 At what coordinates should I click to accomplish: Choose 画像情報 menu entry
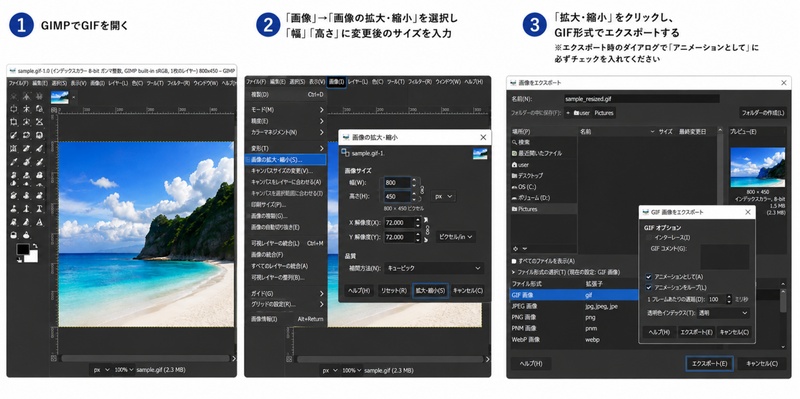(286, 319)
